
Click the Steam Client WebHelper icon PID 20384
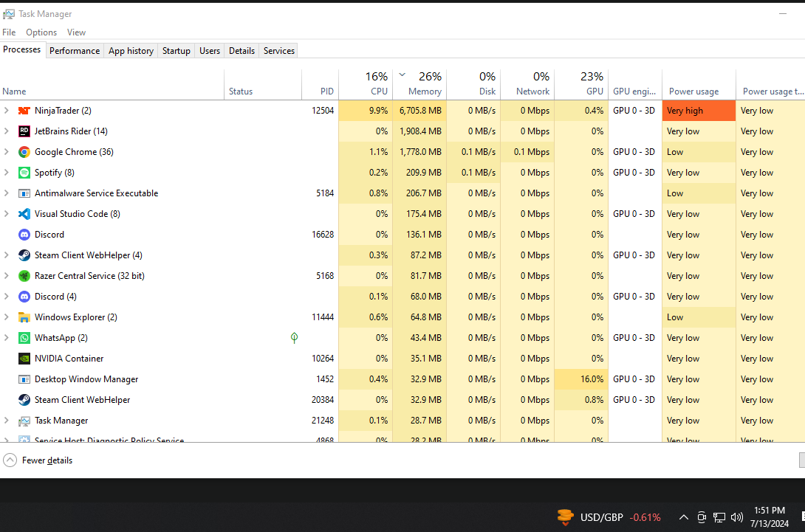click(24, 400)
